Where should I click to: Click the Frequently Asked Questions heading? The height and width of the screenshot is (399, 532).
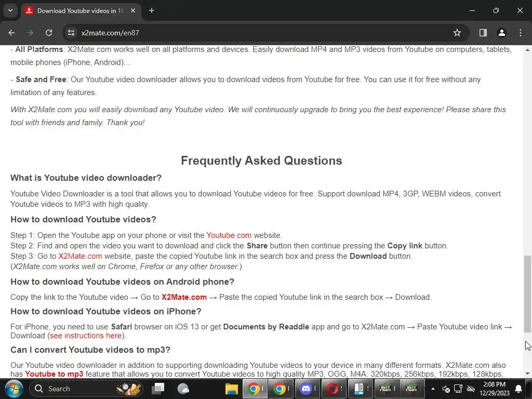click(x=261, y=161)
